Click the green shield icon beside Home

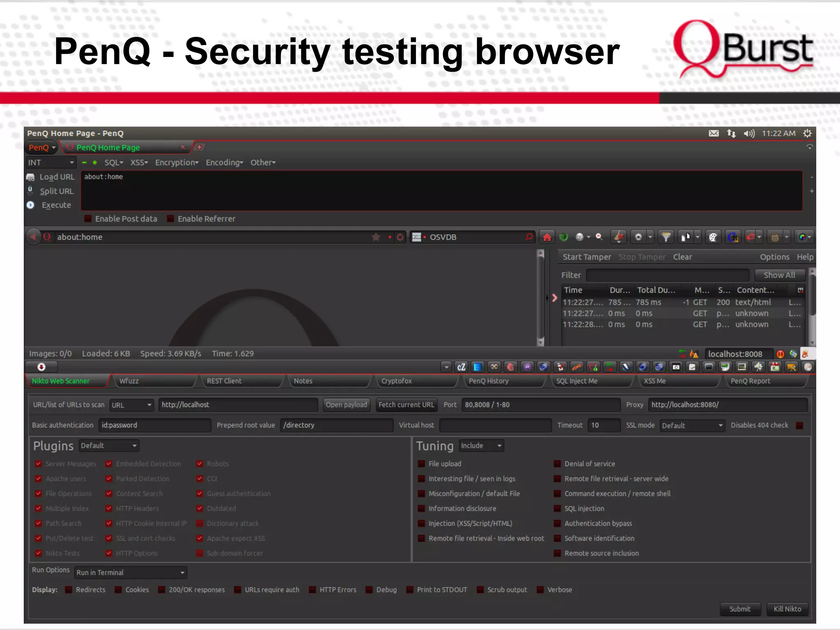pyautogui.click(x=564, y=237)
